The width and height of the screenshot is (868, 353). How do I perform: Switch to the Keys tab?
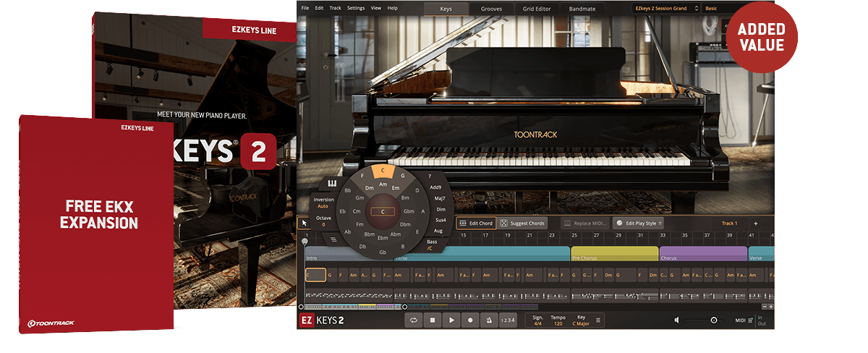click(x=446, y=9)
